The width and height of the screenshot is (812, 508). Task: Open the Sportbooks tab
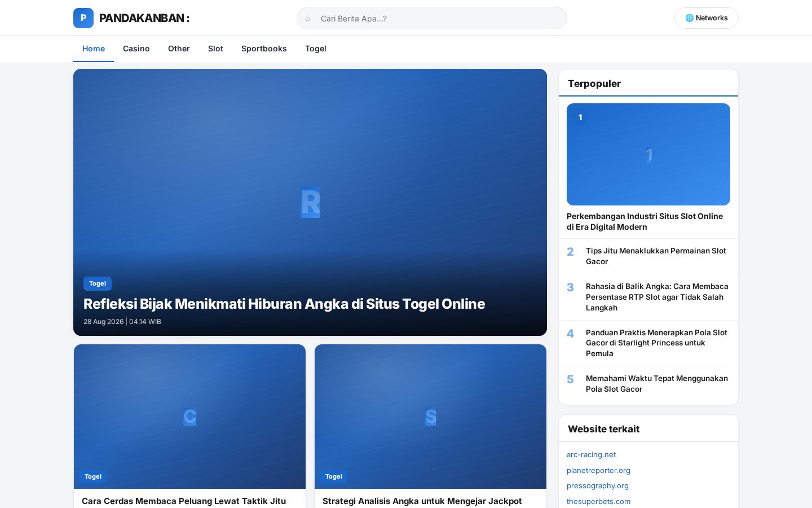coord(264,49)
